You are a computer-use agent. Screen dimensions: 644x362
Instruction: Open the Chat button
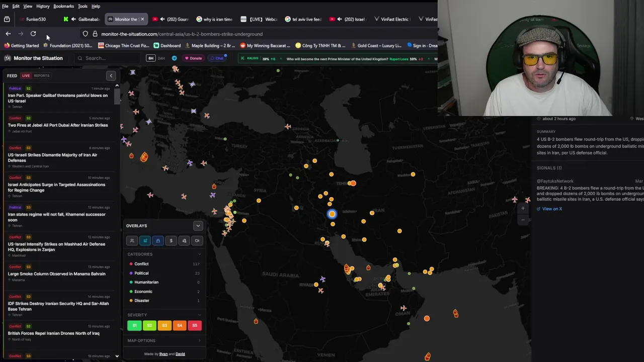(217, 58)
